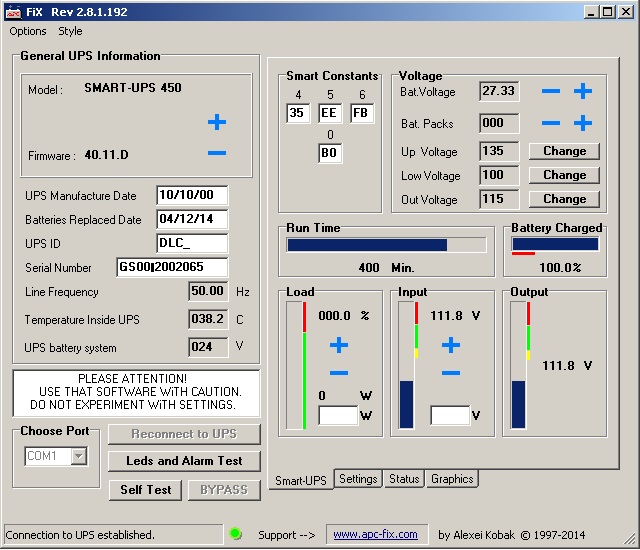
Task: Increase value with Load plus icon
Action: [339, 345]
